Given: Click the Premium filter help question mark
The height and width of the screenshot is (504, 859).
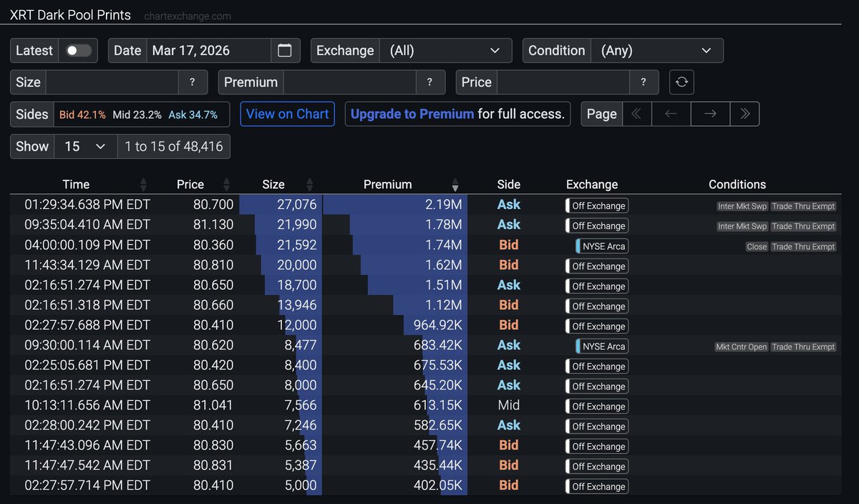Looking at the screenshot, I should 429,82.
